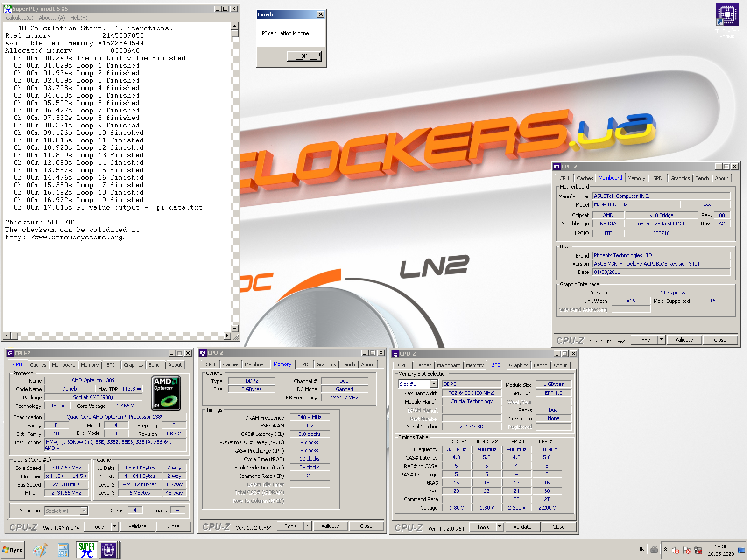
Task: Open the Socket #1 selection dropdown
Action: [84, 511]
